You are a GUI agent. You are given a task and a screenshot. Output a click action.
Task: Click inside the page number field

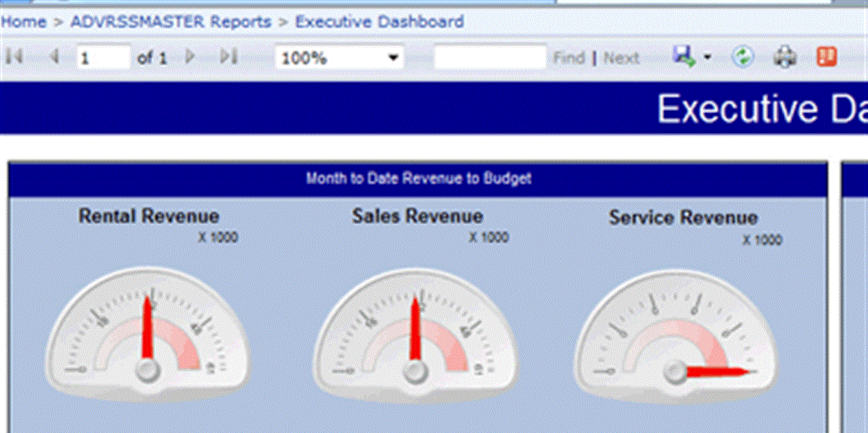pos(103,57)
